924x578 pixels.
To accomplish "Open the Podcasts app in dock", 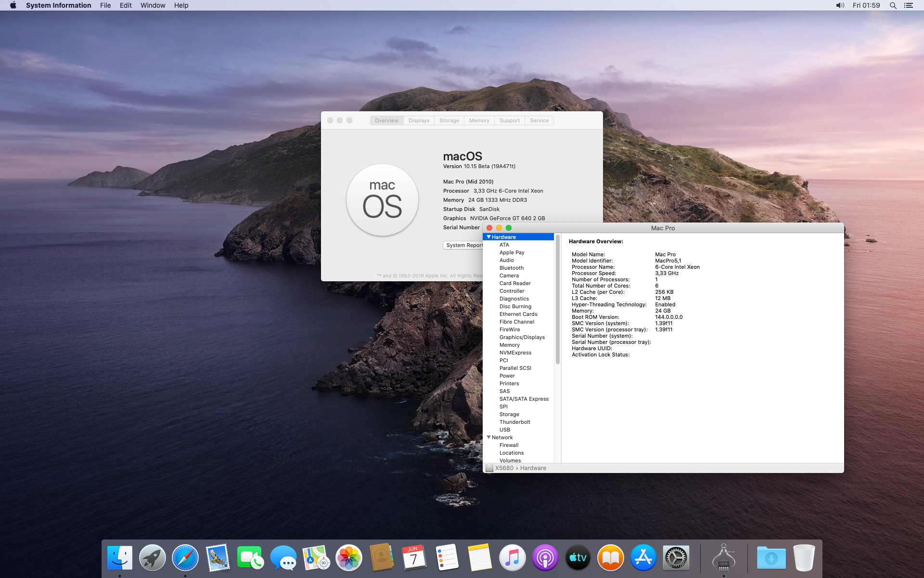I will point(545,558).
